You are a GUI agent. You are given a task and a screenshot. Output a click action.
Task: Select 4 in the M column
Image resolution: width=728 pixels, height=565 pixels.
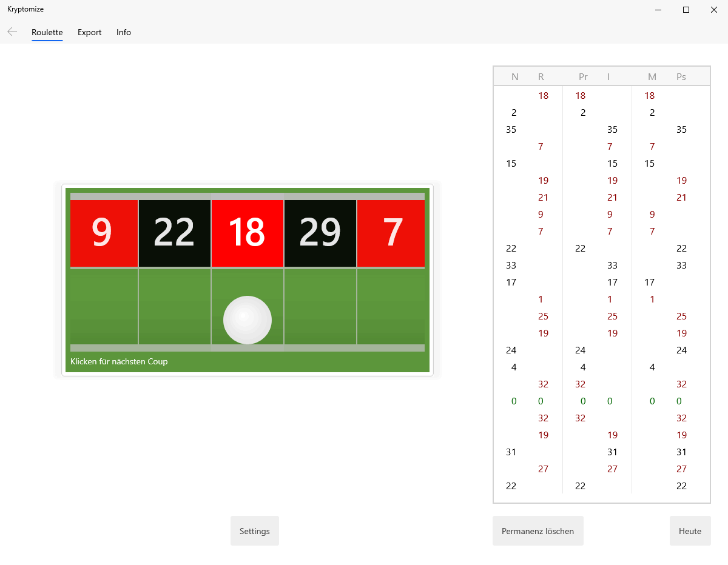[x=652, y=367]
